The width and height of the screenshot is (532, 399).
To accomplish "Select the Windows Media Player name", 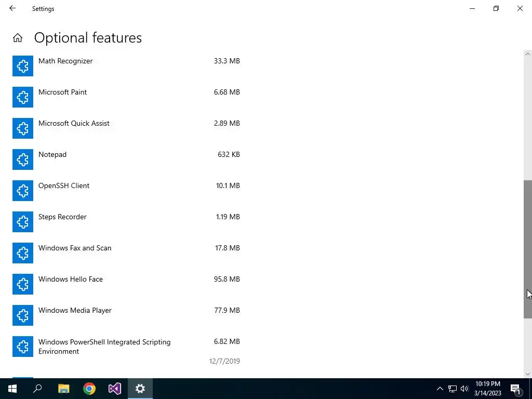I will coord(75,311).
